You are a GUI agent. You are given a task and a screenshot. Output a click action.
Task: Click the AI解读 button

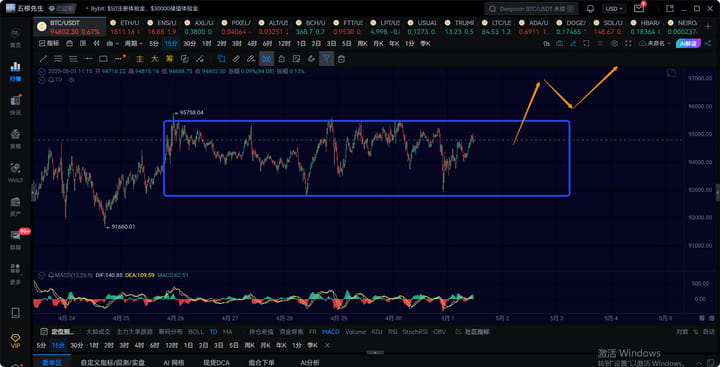pyautogui.click(x=688, y=44)
